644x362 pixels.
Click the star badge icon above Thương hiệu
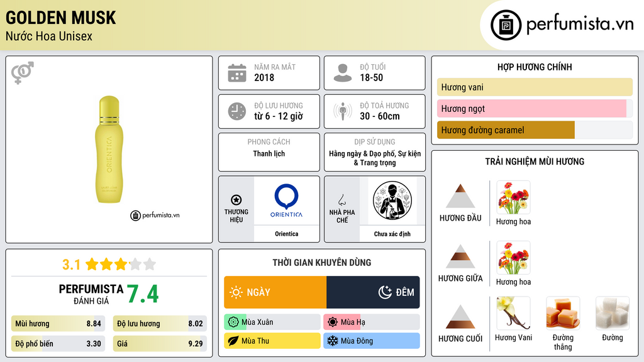click(x=236, y=200)
